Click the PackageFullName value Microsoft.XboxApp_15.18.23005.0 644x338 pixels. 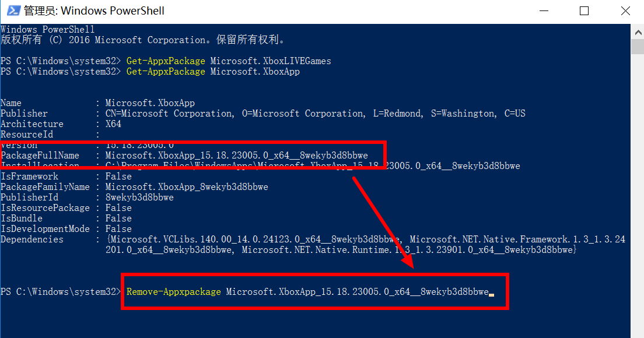(237, 156)
